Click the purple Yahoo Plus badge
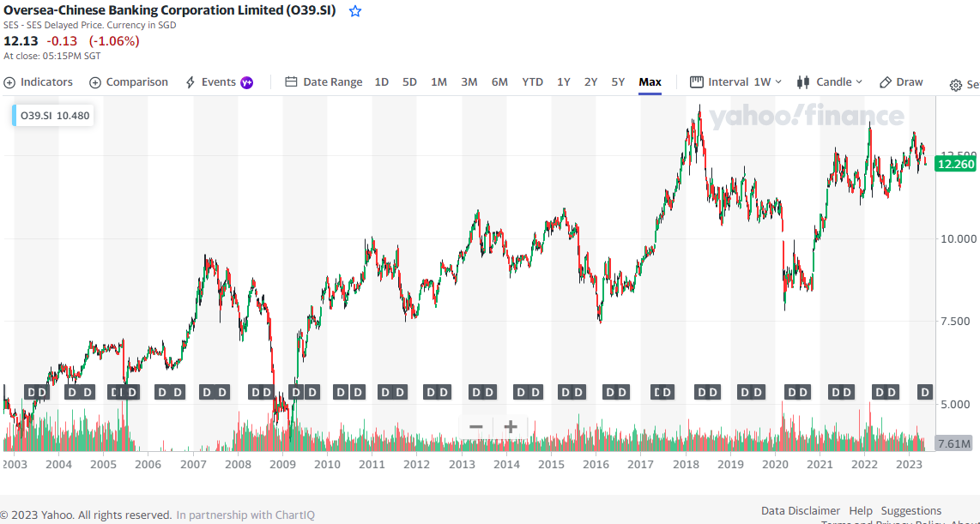The width and height of the screenshot is (980, 524). pyautogui.click(x=247, y=82)
